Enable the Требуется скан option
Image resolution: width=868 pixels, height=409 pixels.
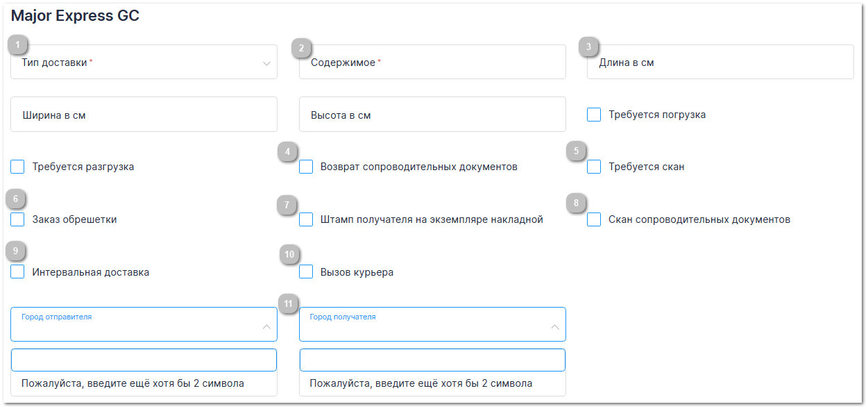coord(594,167)
